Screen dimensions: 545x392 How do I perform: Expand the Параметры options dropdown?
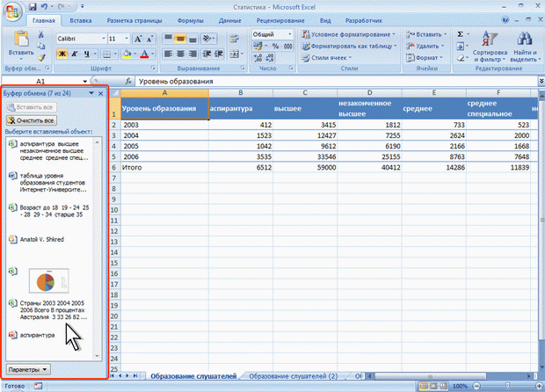coord(29,370)
